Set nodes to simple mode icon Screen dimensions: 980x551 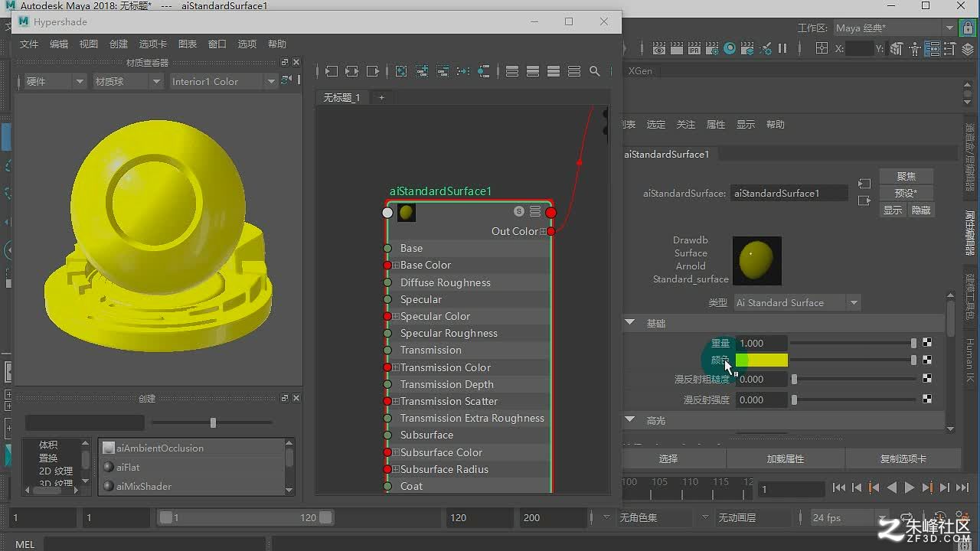coord(512,71)
